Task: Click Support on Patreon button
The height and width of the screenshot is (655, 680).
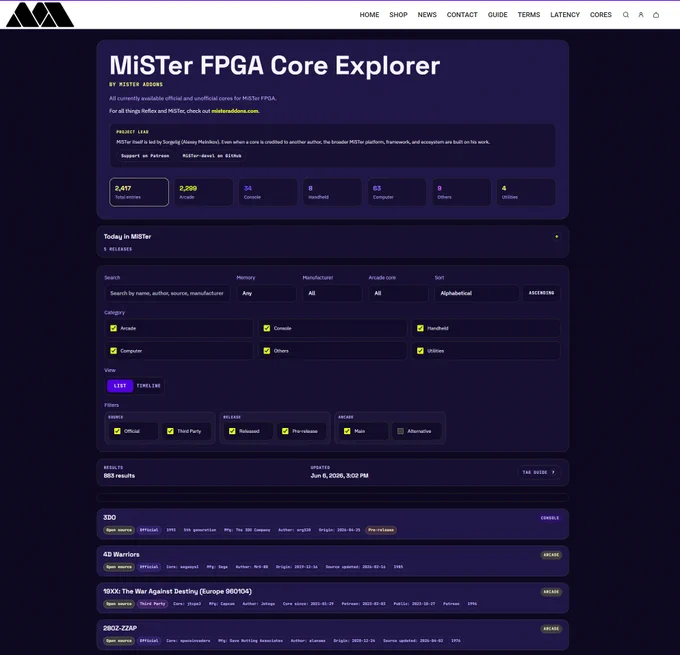Action: tap(145, 156)
